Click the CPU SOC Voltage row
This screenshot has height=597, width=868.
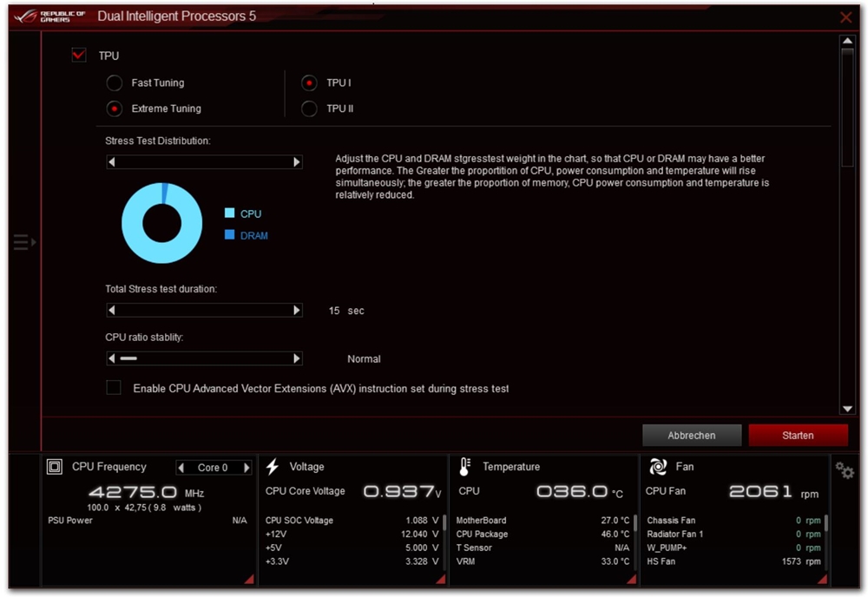click(x=352, y=521)
